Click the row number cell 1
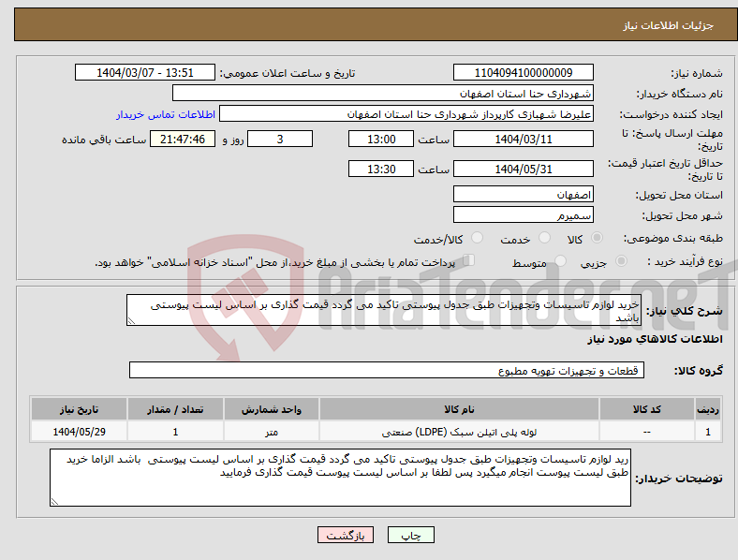 click(x=708, y=432)
